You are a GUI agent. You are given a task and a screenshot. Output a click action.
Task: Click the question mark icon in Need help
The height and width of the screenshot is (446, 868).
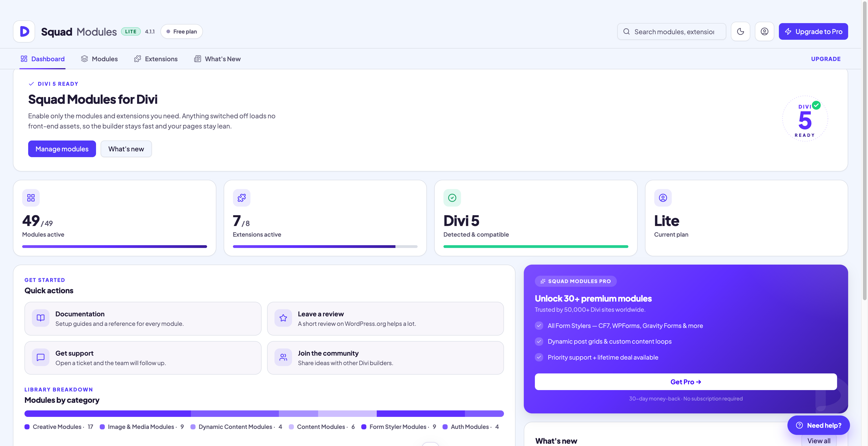tap(799, 425)
